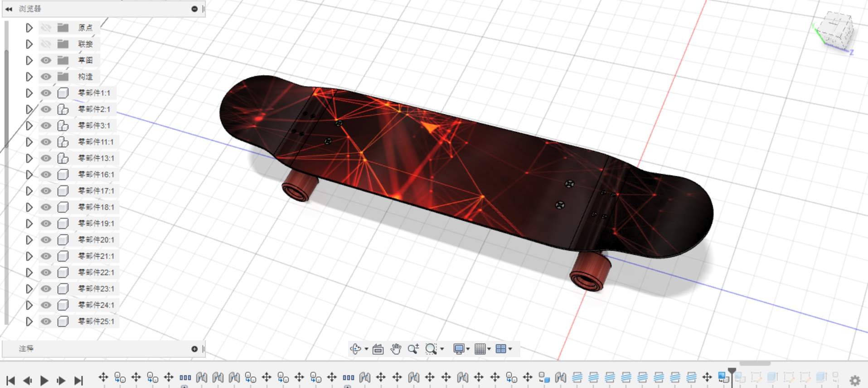
Task: Toggle visibility of 零部件3:1
Action: (x=46, y=126)
